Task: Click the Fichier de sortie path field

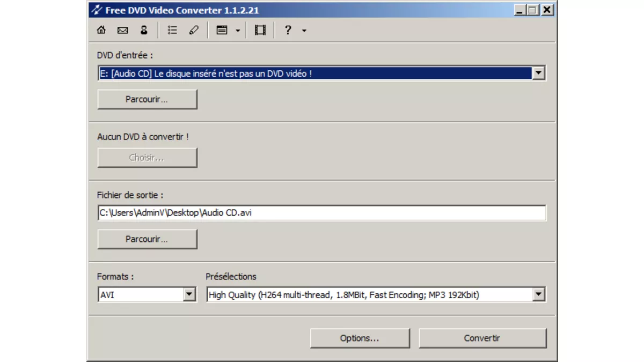Action: 322,213
